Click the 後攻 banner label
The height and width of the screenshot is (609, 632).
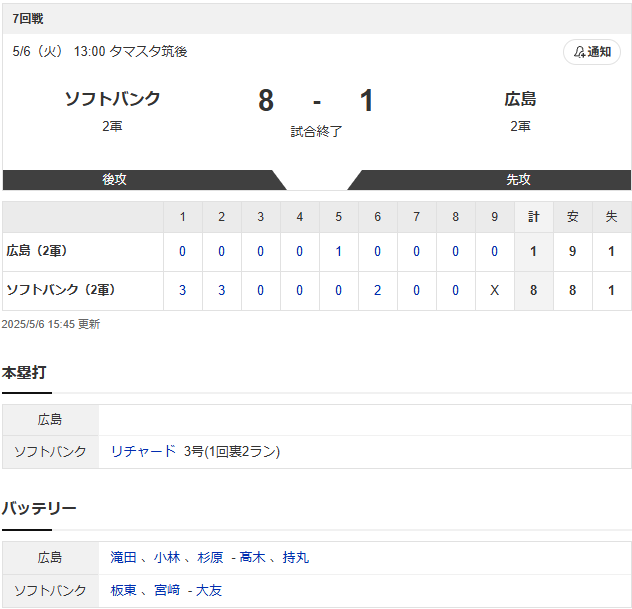114,179
